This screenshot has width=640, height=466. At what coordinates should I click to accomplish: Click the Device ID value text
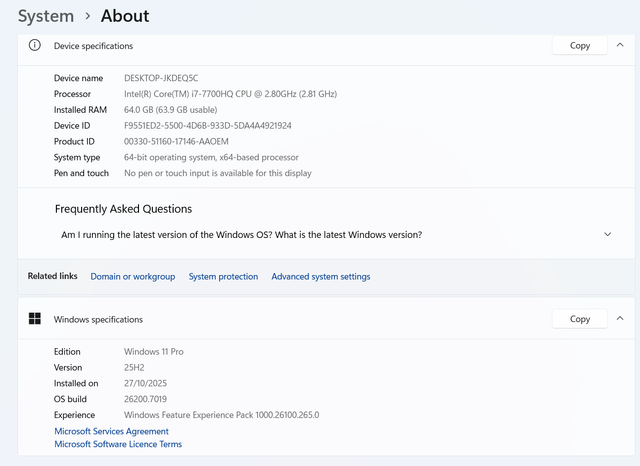pyautogui.click(x=207, y=126)
